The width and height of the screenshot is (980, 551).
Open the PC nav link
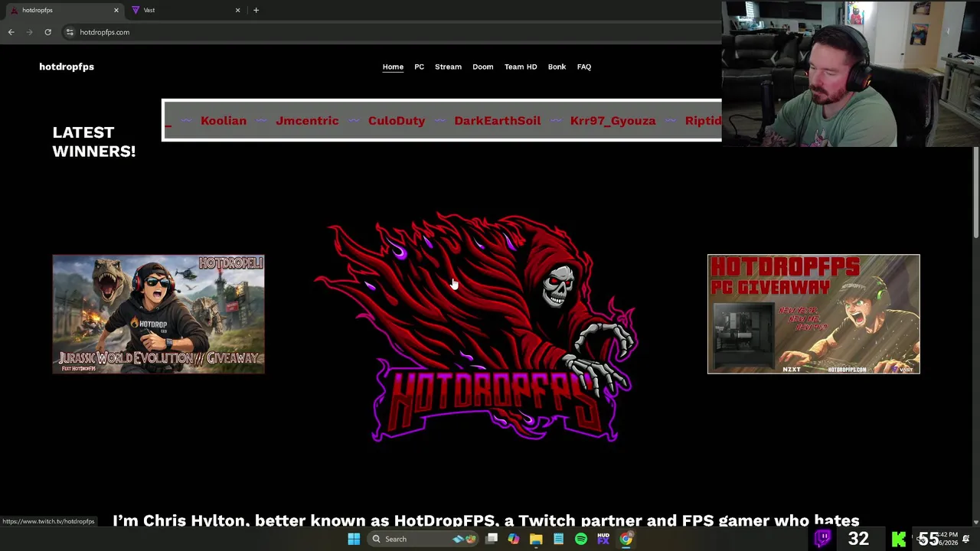419,67
